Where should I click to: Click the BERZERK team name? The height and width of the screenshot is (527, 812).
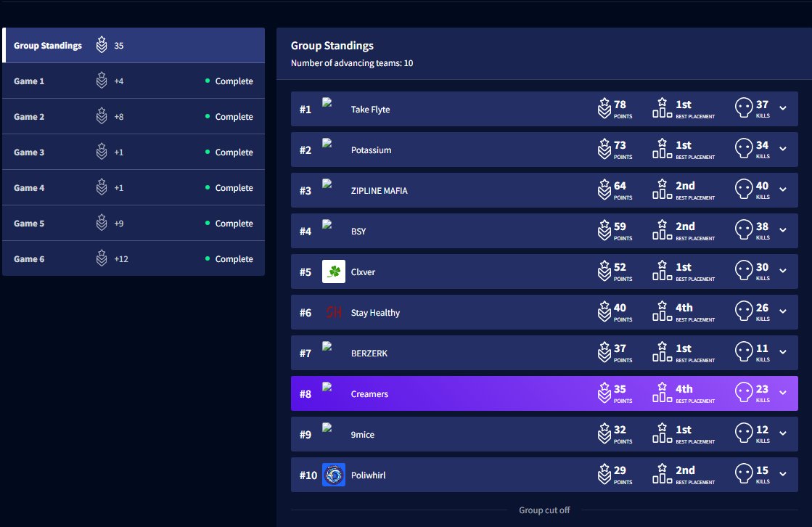click(x=369, y=354)
